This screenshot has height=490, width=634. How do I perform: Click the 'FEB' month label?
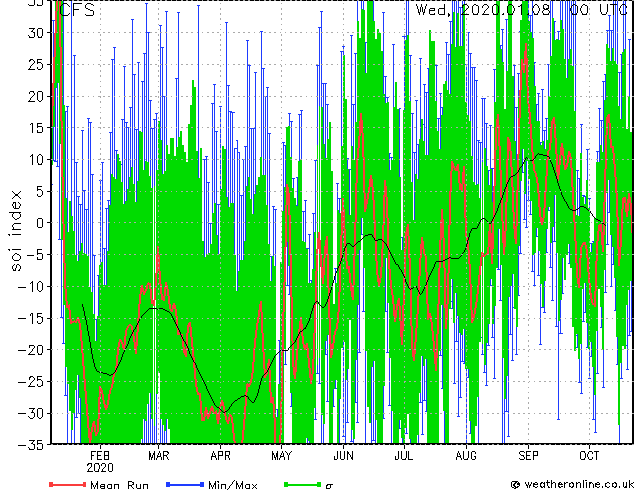pos(100,456)
